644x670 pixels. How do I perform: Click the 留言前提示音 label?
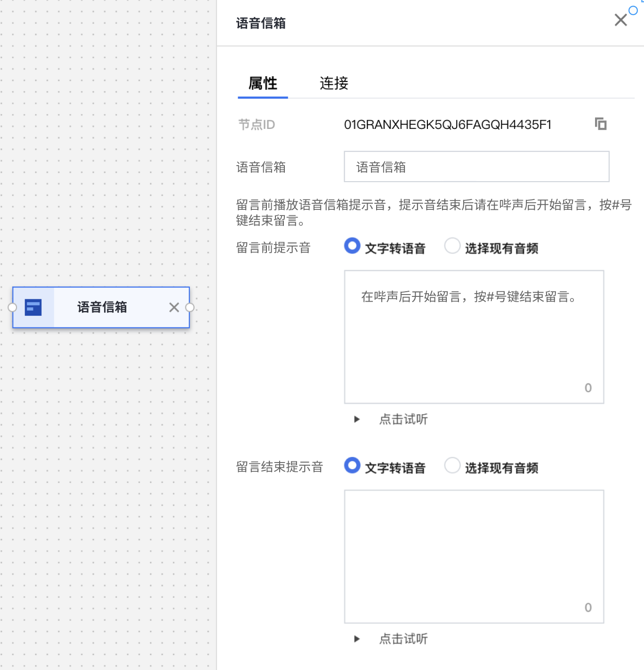(x=273, y=247)
